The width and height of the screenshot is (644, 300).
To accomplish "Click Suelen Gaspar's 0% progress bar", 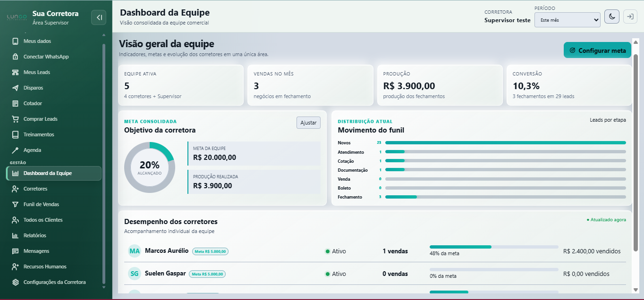I will (494, 269).
